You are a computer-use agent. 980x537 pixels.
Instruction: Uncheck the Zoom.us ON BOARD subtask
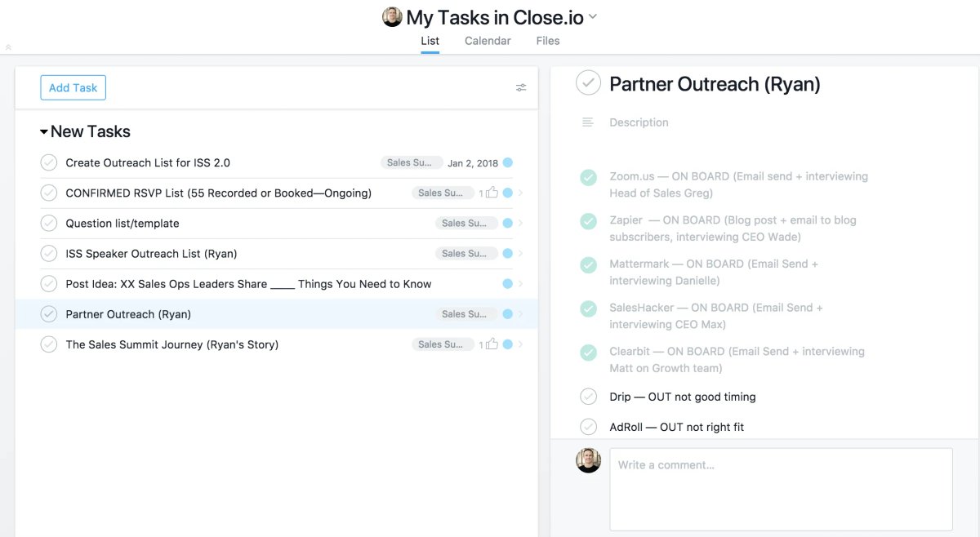tap(588, 177)
